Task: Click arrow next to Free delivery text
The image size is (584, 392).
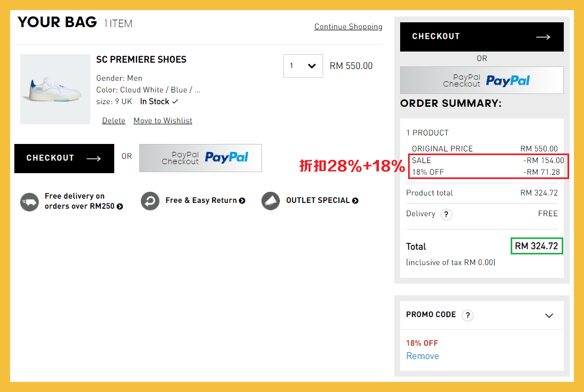Action: [x=120, y=207]
